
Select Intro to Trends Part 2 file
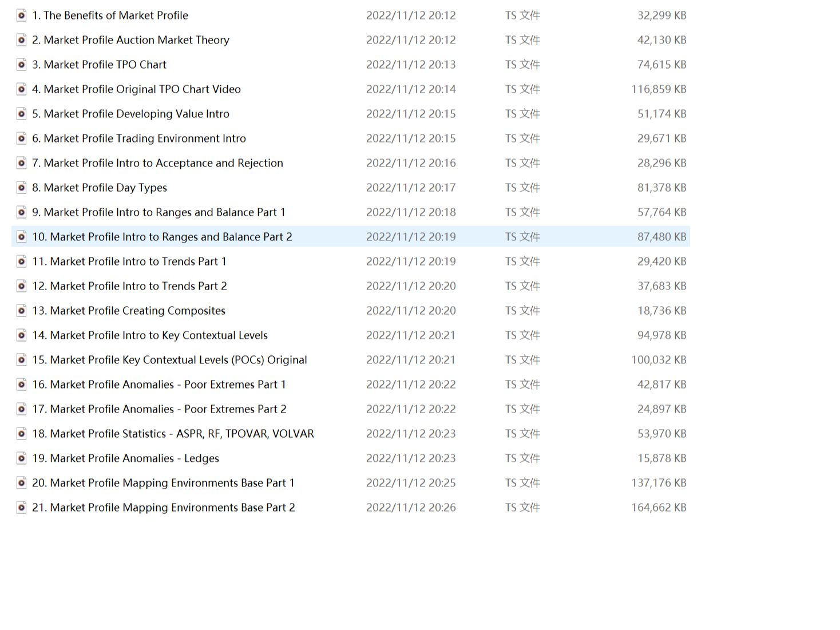[x=129, y=286]
